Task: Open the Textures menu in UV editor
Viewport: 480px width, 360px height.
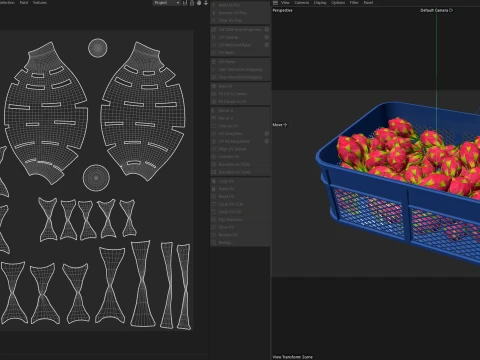Action: pyautogui.click(x=40, y=3)
